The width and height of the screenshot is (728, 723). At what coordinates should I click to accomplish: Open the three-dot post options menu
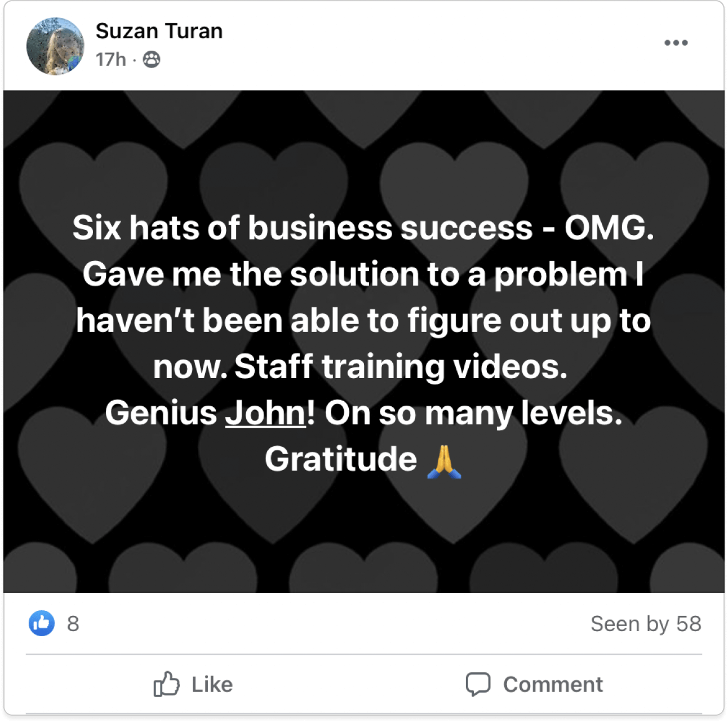click(676, 43)
